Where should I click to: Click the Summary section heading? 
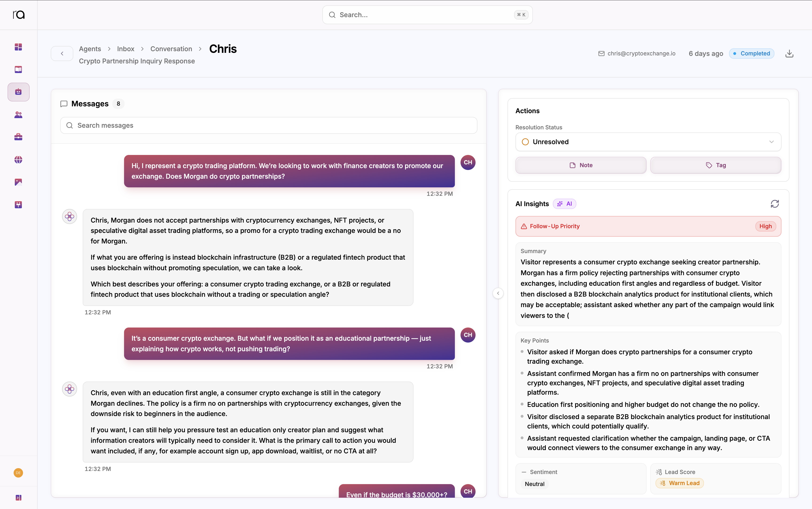tap(533, 251)
